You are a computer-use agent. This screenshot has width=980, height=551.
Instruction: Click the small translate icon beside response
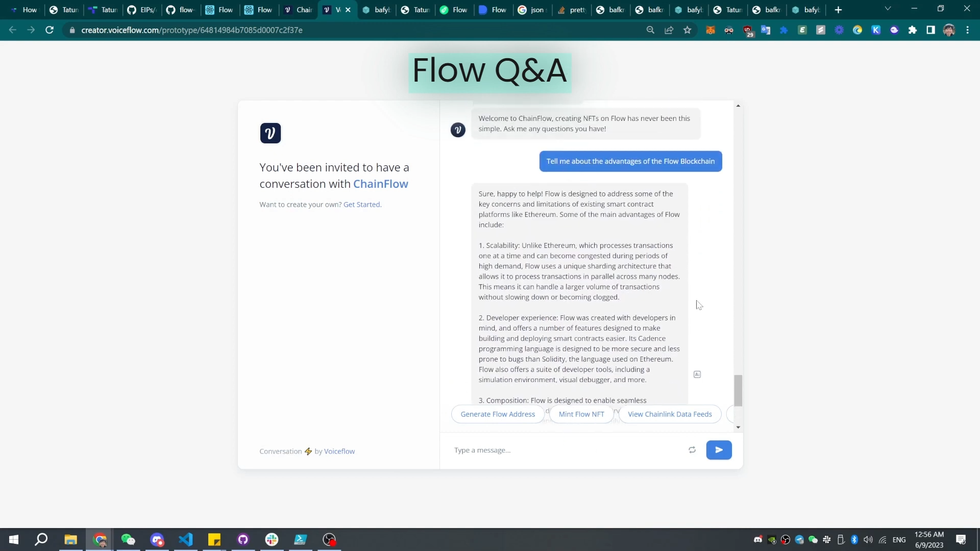coord(697,374)
